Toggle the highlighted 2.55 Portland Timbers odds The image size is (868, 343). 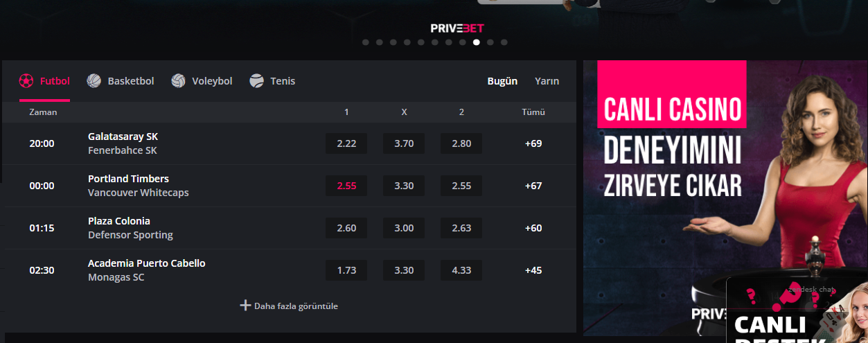click(x=346, y=186)
